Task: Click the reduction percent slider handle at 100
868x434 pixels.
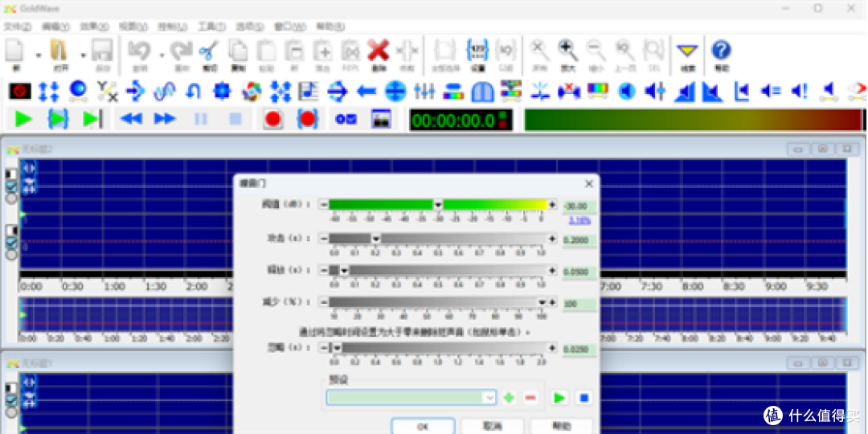Action: click(542, 302)
